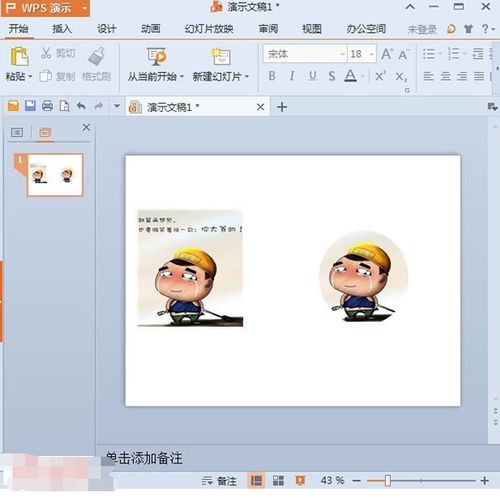The height and width of the screenshot is (498, 500).
Task: Click the Save floppy disk icon
Action: pyautogui.click(x=30, y=106)
